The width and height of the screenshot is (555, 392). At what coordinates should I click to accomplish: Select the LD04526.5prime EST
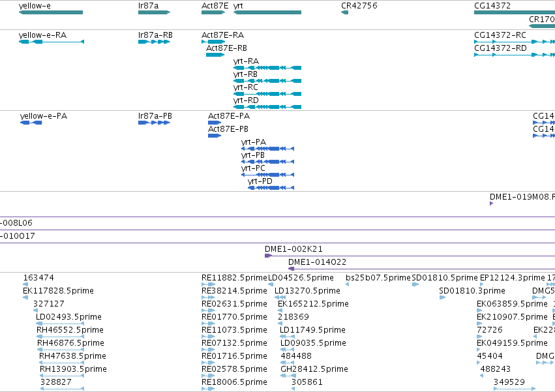(271, 284)
